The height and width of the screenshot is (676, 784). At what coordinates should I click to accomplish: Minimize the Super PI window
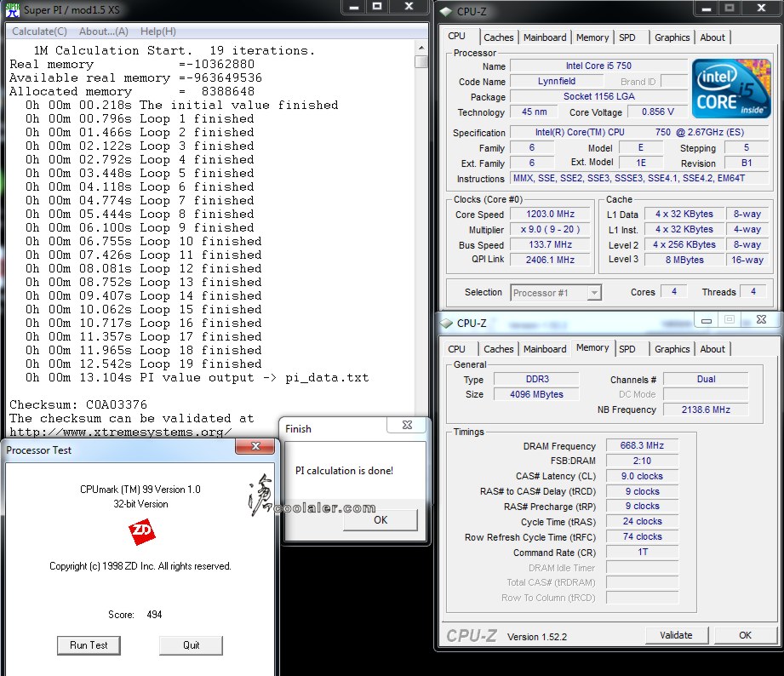point(354,6)
